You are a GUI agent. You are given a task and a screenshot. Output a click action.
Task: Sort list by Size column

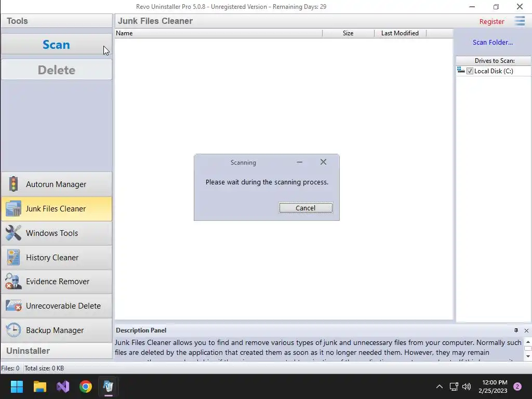point(348,33)
